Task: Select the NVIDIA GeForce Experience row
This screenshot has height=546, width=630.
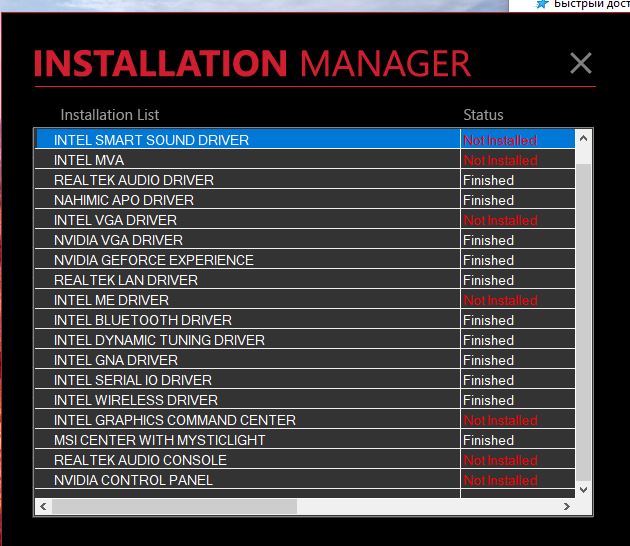Action: point(153,260)
